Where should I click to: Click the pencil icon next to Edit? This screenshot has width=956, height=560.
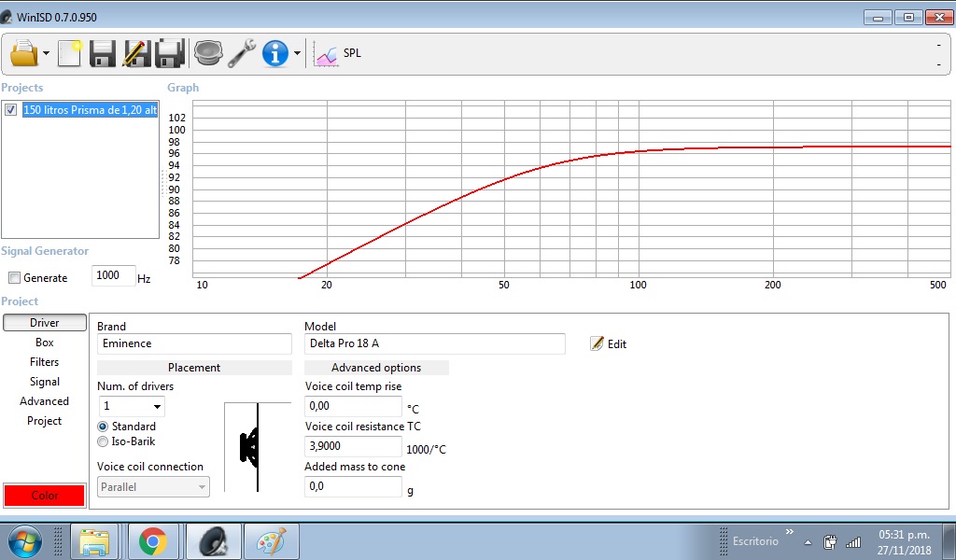(x=597, y=343)
